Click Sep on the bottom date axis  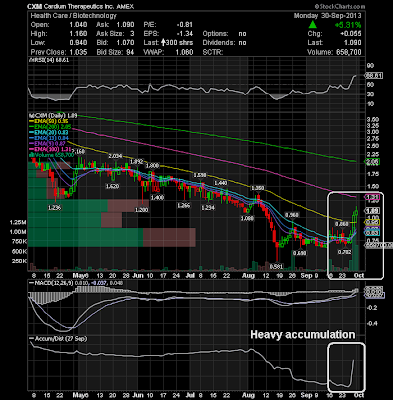(x=306, y=395)
